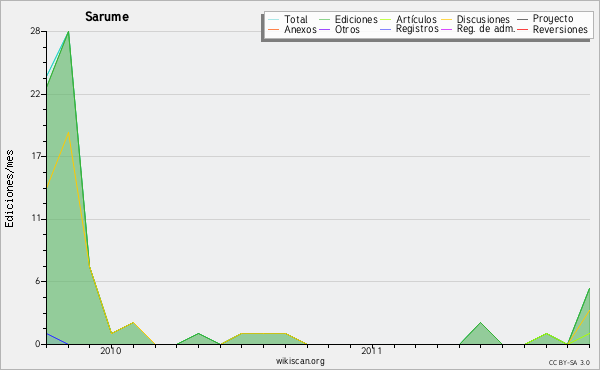
Task: Click the Total legend entry
Action: click(295, 19)
